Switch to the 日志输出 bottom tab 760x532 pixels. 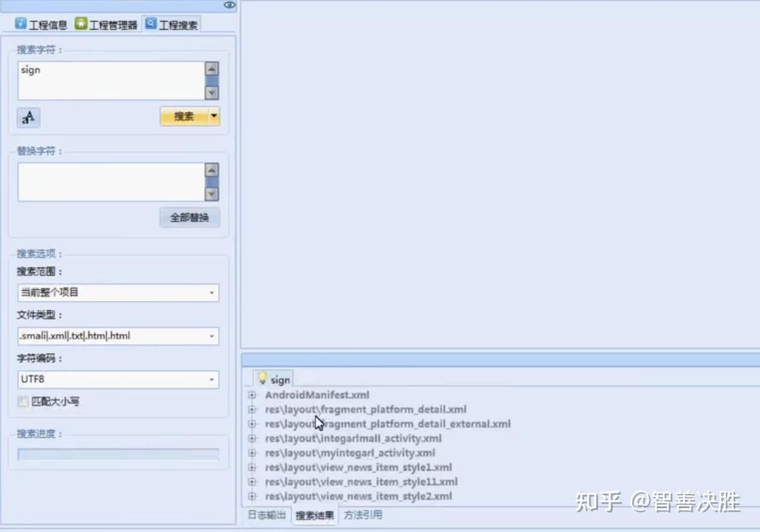point(267,515)
